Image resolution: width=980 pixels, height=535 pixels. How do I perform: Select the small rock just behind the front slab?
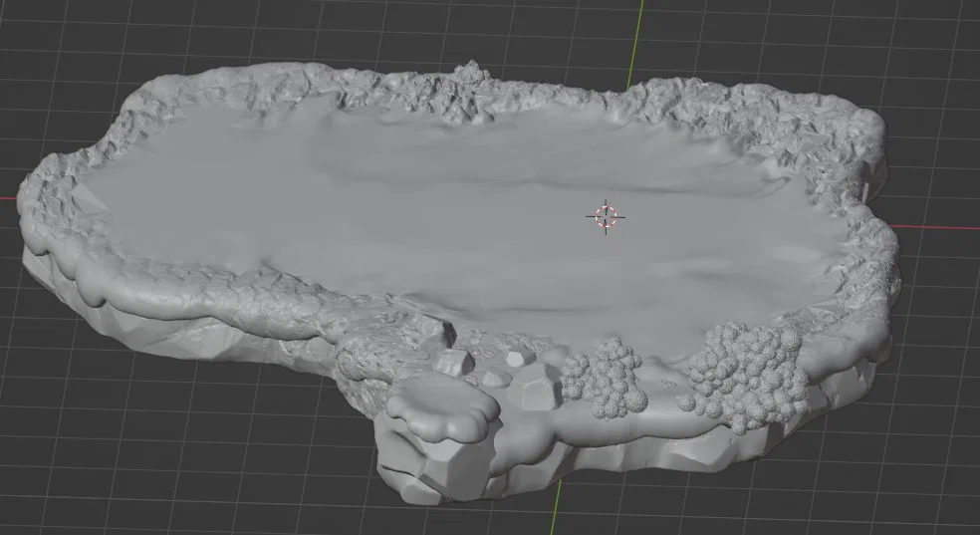(454, 362)
